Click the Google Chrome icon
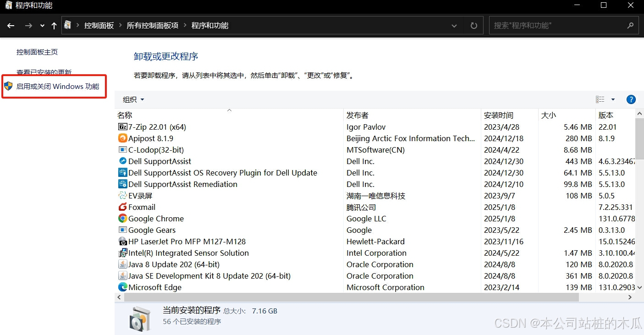Viewport: 644px width, 335px height. [122, 219]
